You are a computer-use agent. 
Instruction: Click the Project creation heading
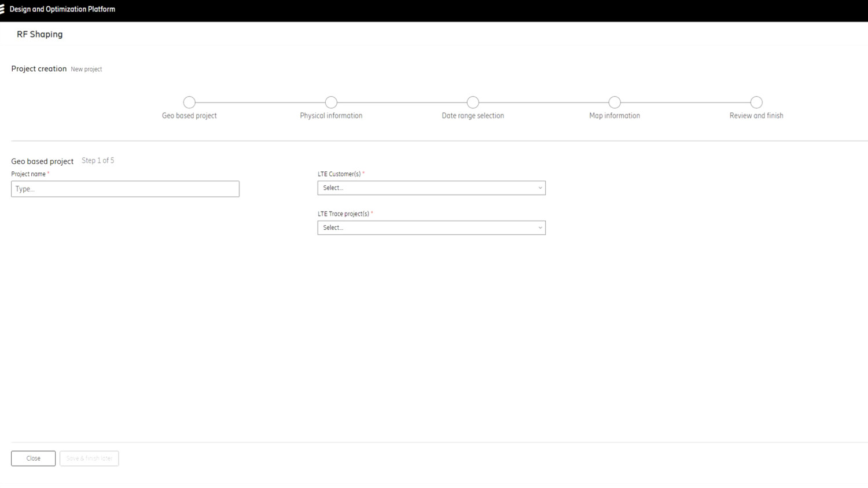[39, 68]
